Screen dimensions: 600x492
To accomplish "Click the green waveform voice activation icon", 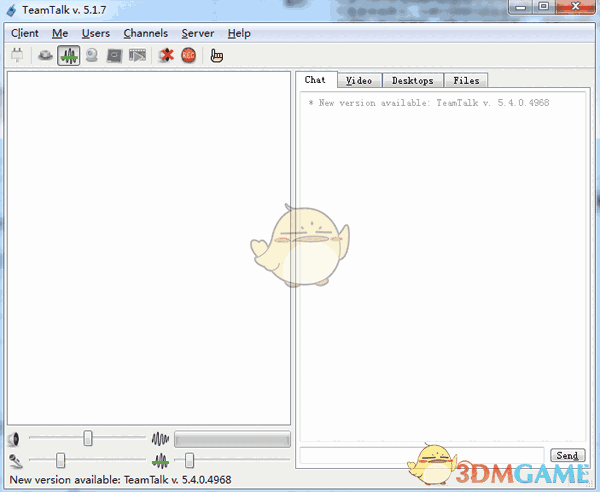I will [x=160, y=461].
